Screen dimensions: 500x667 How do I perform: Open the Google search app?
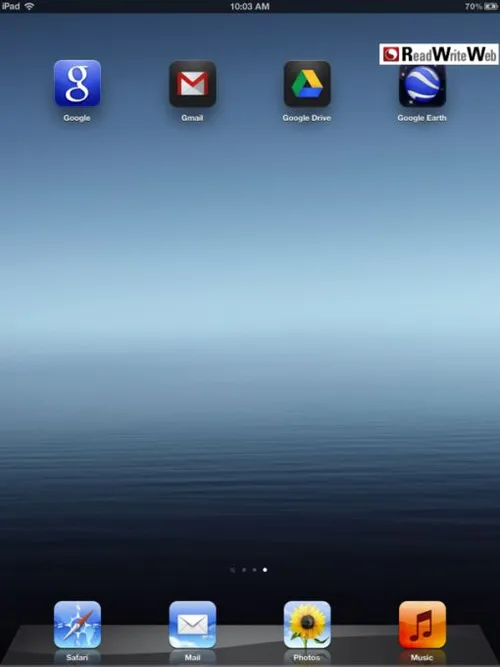click(77, 83)
